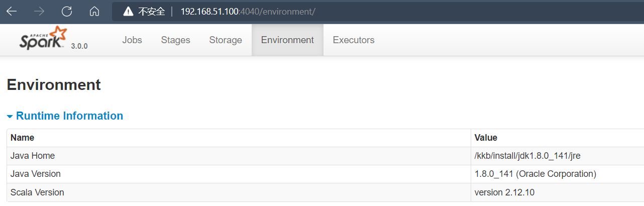Screen dimensions: 644x206
Task: Click the Runtime Information heading link
Action: click(69, 116)
